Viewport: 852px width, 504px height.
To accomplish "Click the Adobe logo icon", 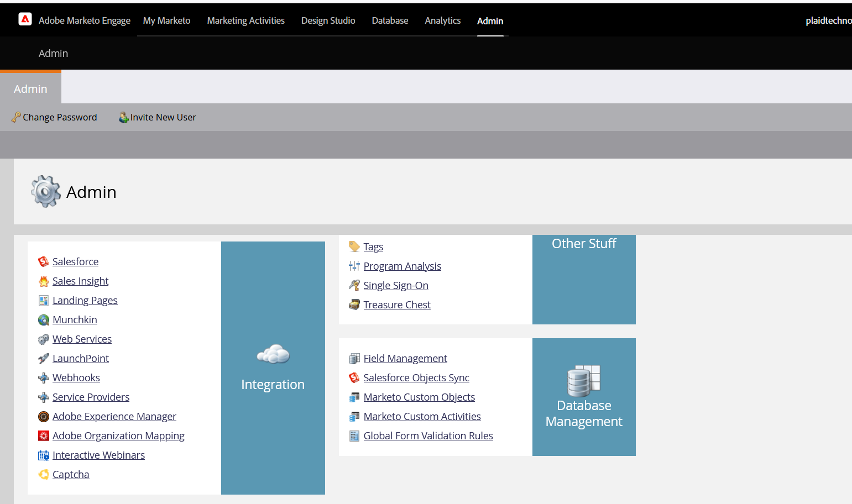I will pos(25,19).
